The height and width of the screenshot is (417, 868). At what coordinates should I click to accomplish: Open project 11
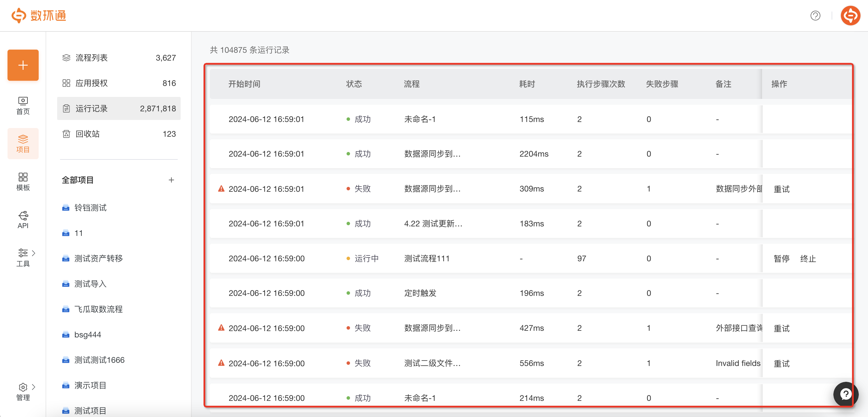pyautogui.click(x=72, y=233)
